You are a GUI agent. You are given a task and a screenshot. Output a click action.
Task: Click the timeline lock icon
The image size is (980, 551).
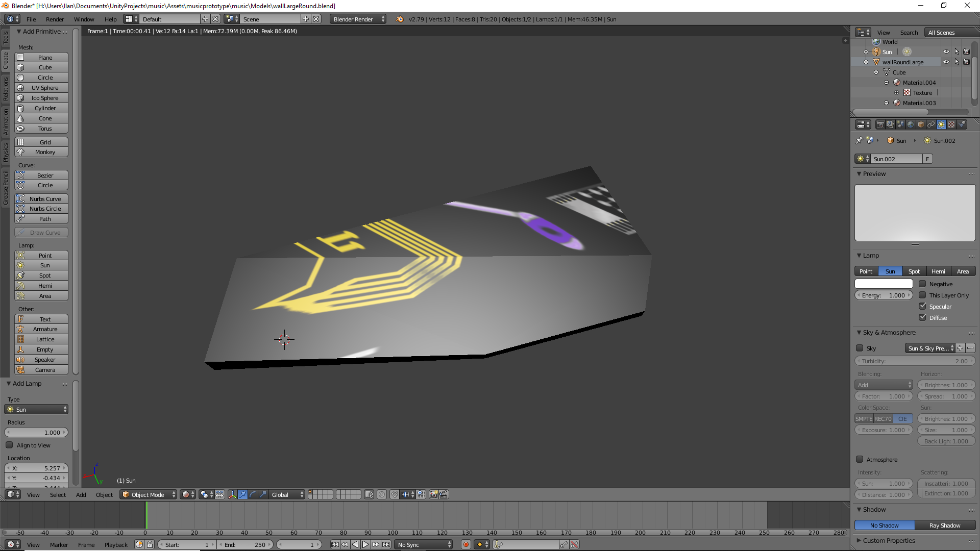click(150, 544)
